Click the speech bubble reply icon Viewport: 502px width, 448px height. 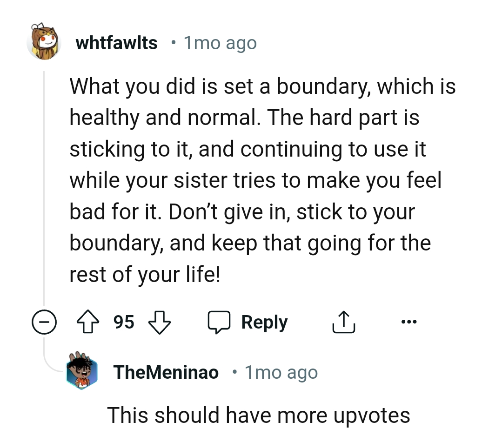pyautogui.click(x=220, y=321)
